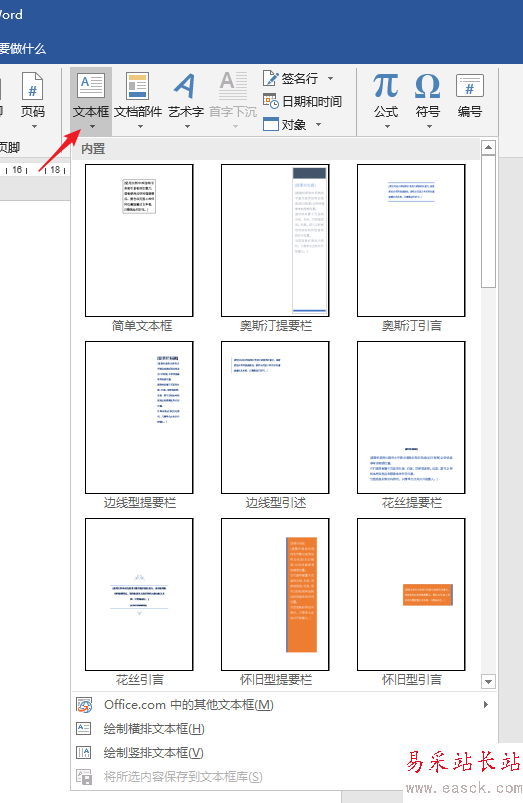Click the 内置 section header
Screen dimensions: 523x803
click(276, 149)
